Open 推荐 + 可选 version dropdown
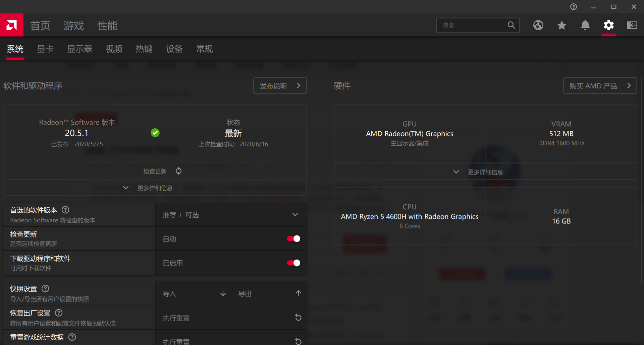The height and width of the screenshot is (345, 644). (x=231, y=215)
